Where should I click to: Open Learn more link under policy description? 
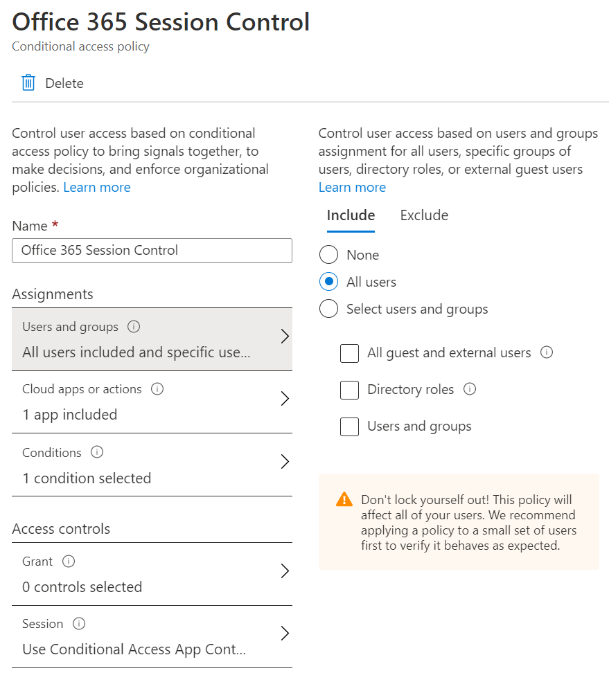point(97,187)
